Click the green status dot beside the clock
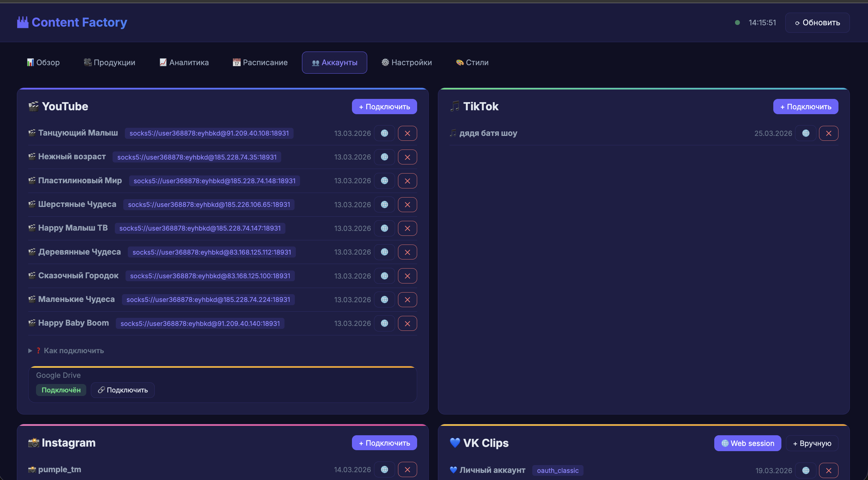868x480 pixels. 737,23
